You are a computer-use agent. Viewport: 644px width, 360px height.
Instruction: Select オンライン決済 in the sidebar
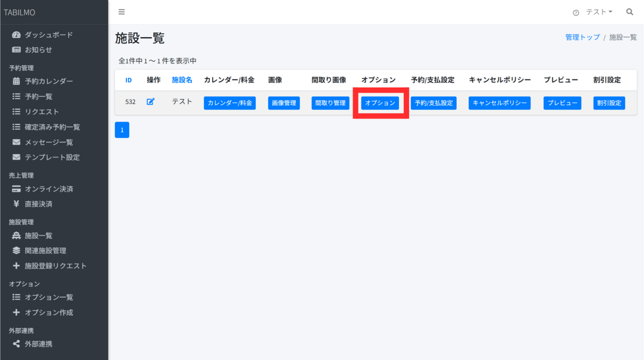[x=49, y=189]
